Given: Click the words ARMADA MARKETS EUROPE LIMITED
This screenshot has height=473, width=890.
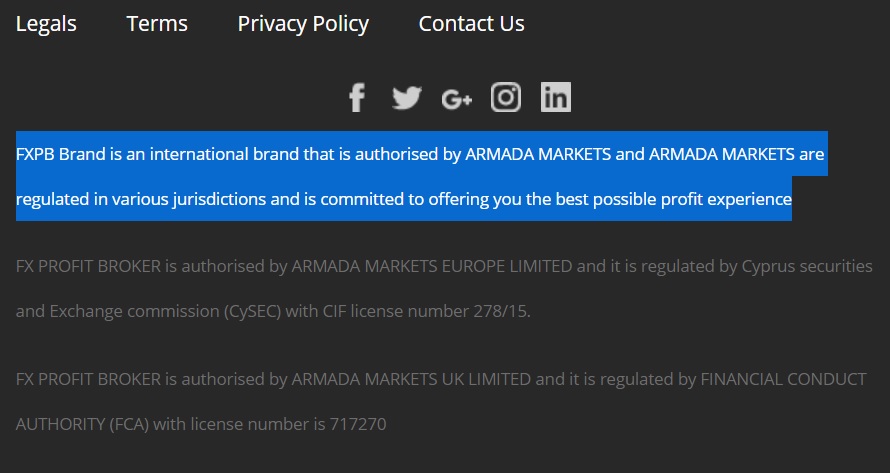Looking at the screenshot, I should point(431,266).
